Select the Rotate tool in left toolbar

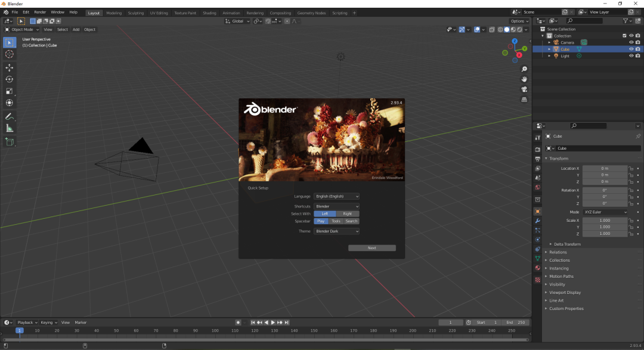pyautogui.click(x=10, y=79)
